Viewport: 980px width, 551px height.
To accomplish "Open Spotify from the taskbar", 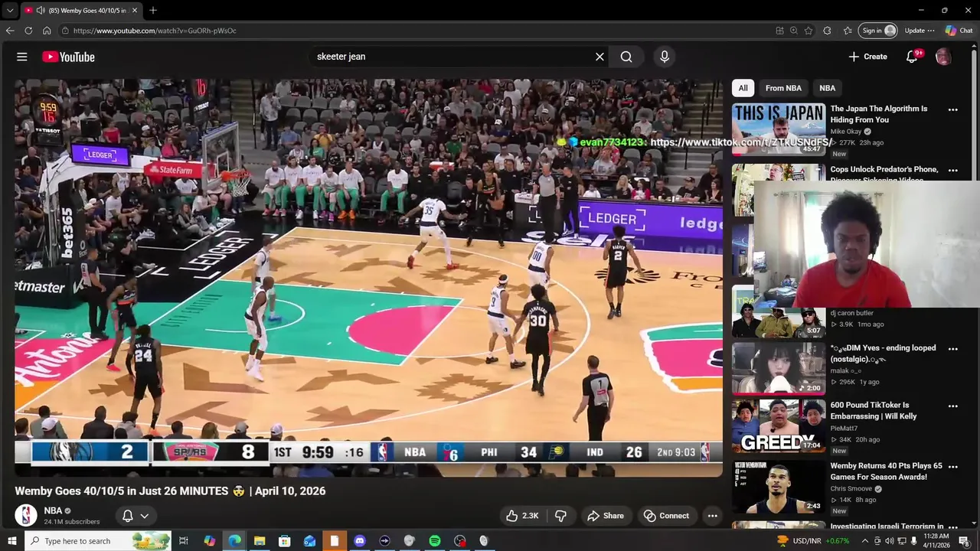I will 434,541.
